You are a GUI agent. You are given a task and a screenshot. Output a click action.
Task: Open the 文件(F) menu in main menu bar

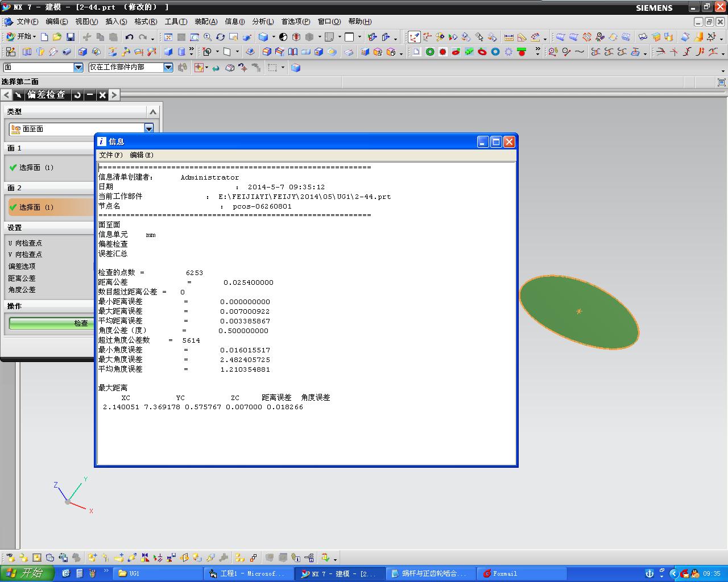click(27, 22)
